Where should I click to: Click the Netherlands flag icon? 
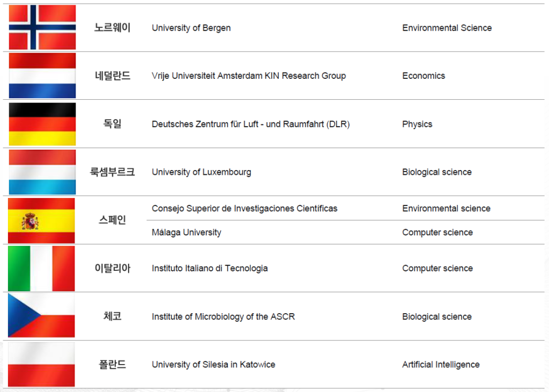coord(42,76)
